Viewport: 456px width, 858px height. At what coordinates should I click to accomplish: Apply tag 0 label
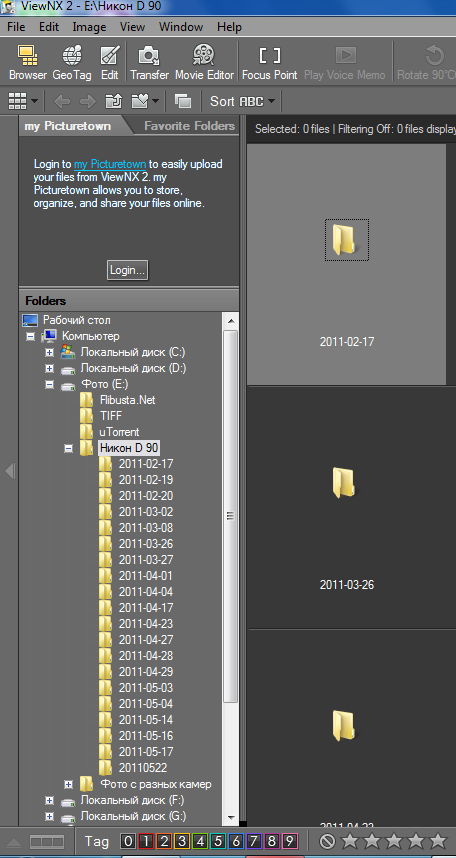(128, 841)
